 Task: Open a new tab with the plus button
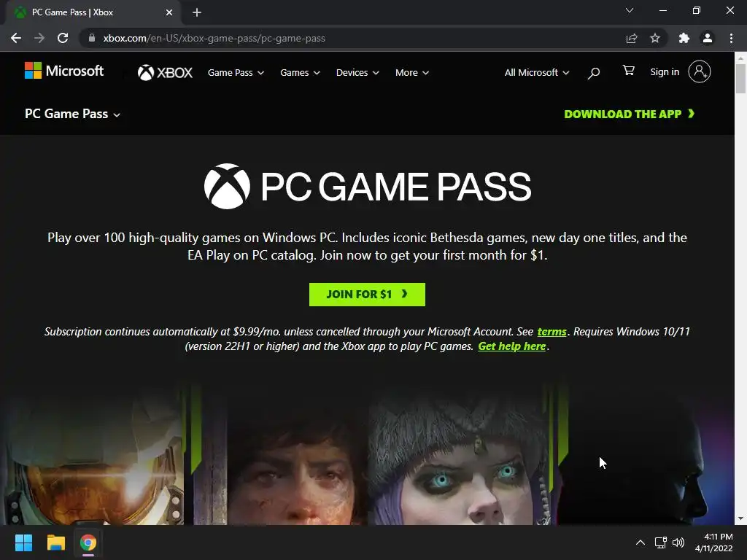(197, 12)
